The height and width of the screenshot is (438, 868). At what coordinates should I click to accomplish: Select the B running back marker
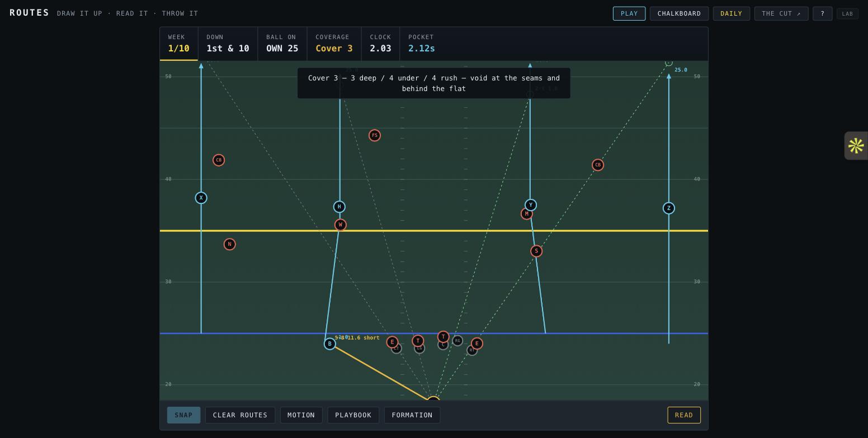pyautogui.click(x=330, y=344)
